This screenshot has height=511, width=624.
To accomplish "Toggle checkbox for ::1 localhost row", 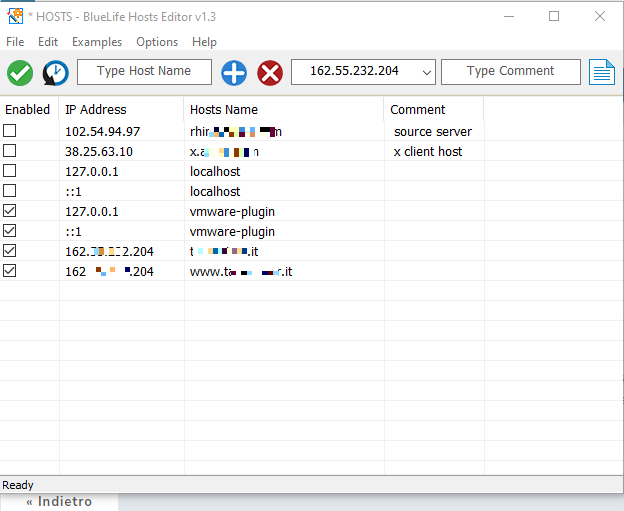I will (10, 190).
